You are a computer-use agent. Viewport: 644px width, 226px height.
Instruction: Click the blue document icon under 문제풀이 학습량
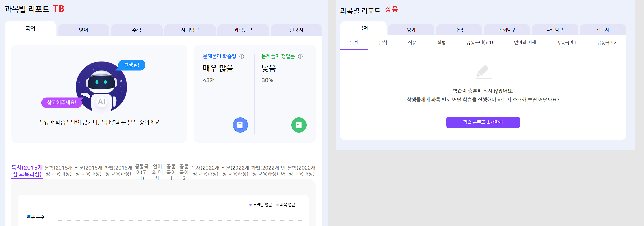click(x=240, y=125)
